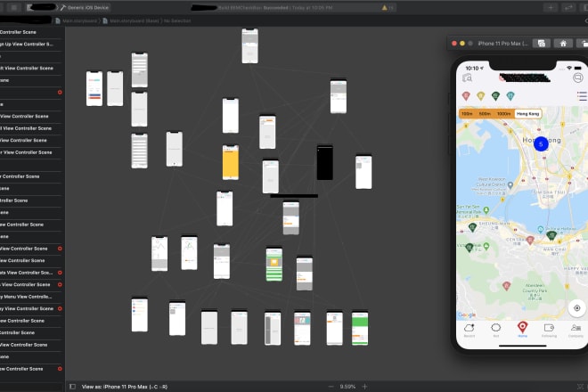
Task: Toggle the dark green pin filter icon
Action: click(495, 96)
